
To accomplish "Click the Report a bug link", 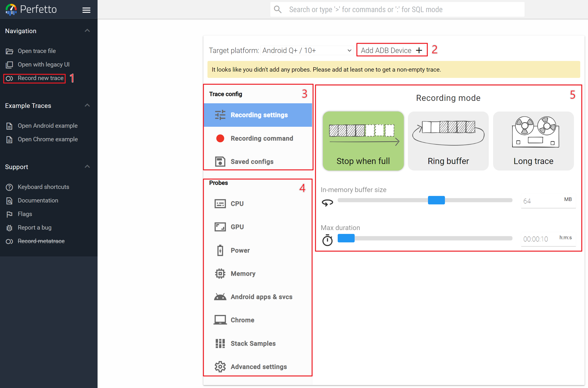I will 35,228.
